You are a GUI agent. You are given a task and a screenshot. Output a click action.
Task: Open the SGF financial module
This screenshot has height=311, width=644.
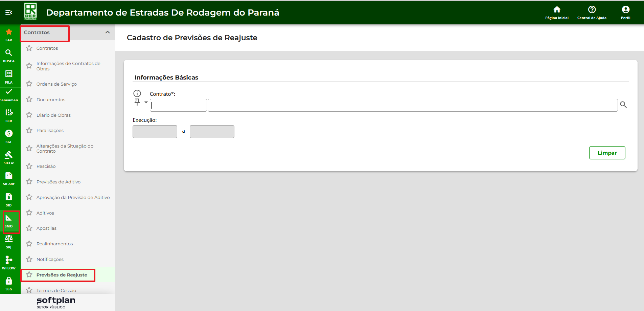coord(9,136)
